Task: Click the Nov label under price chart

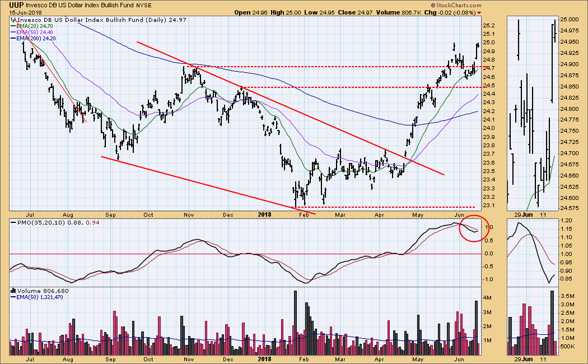Action: pos(189,215)
